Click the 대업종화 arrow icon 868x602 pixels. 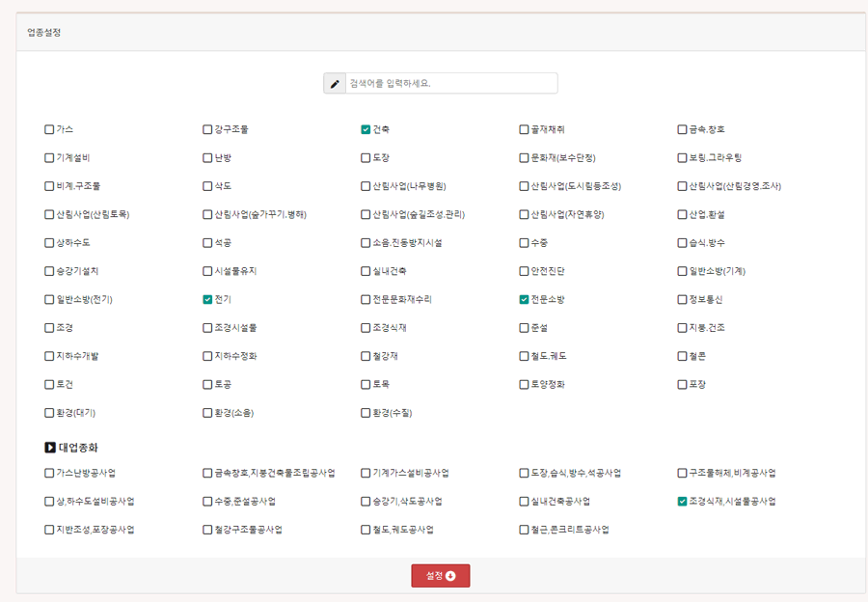pyautogui.click(x=50, y=448)
